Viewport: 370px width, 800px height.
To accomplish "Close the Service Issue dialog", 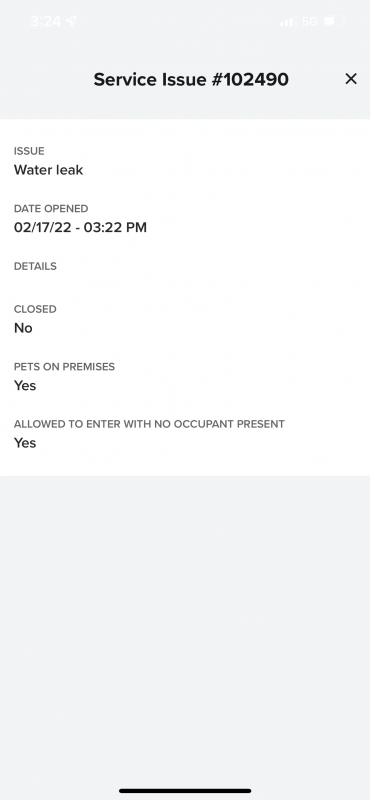I will (351, 79).
